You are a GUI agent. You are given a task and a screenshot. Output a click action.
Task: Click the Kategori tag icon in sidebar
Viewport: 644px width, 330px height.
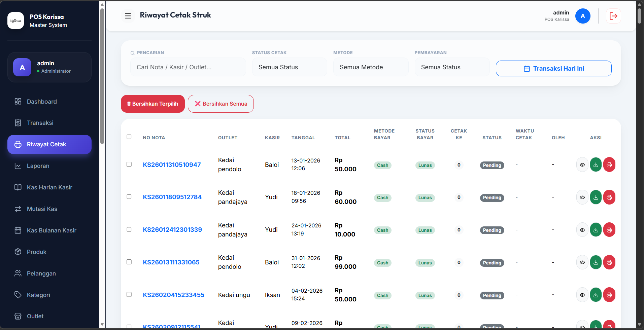coord(18,295)
